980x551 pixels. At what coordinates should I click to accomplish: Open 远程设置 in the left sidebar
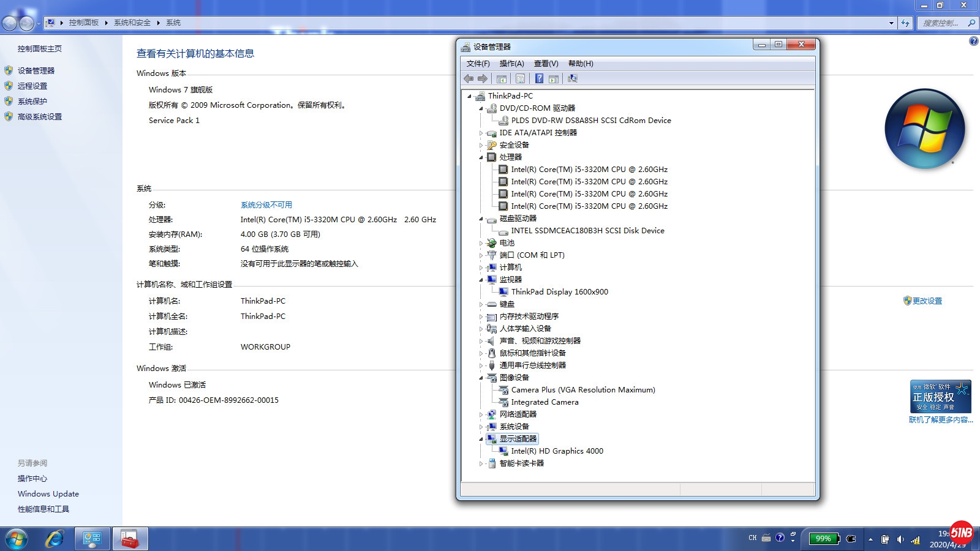click(32, 86)
